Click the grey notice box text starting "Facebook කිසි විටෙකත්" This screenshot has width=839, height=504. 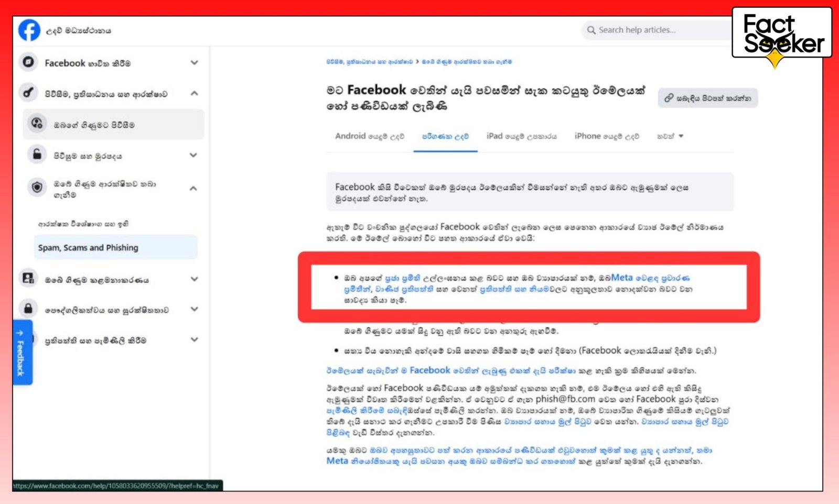pos(512,192)
